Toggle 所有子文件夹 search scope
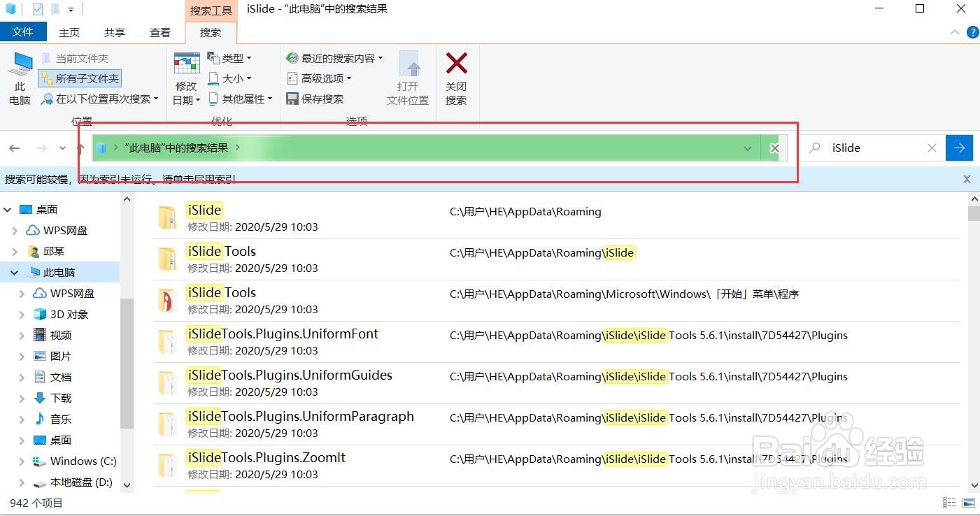The width and height of the screenshot is (980, 516). 80,79
